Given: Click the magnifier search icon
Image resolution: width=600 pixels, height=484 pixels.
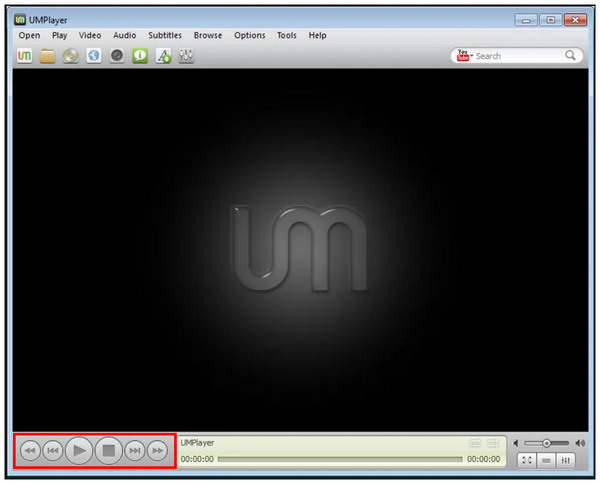Looking at the screenshot, I should click(570, 55).
